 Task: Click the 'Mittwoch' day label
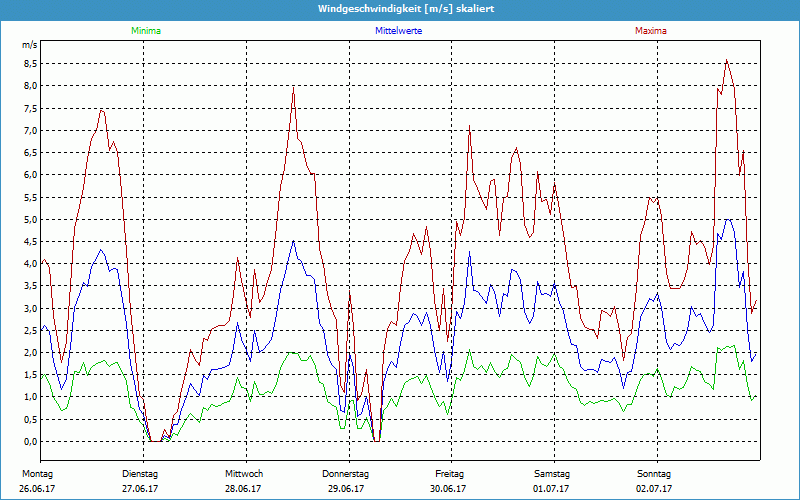point(244,474)
